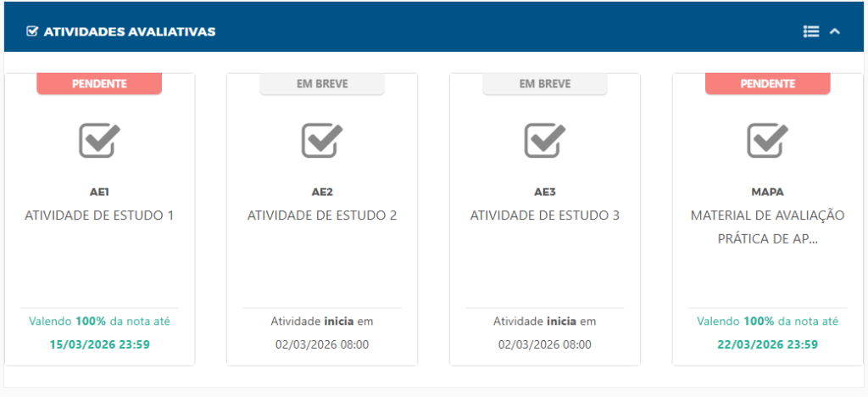The height and width of the screenshot is (397, 868).
Task: Click the MAPA label on fourth card
Action: point(767,192)
